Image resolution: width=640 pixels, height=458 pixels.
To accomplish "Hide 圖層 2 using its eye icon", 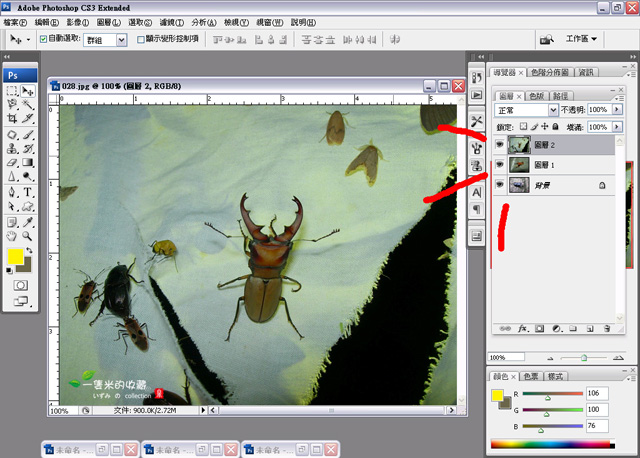I will click(501, 144).
